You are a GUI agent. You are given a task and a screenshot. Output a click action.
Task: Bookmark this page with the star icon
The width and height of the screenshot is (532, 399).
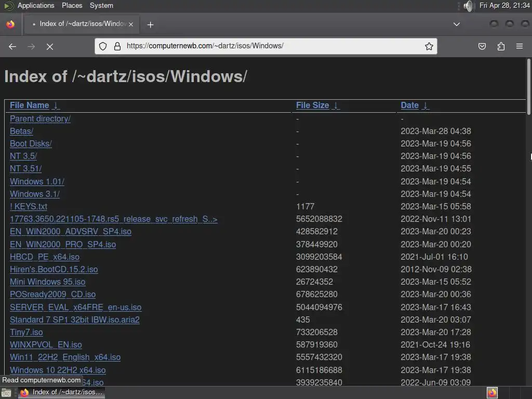click(429, 46)
